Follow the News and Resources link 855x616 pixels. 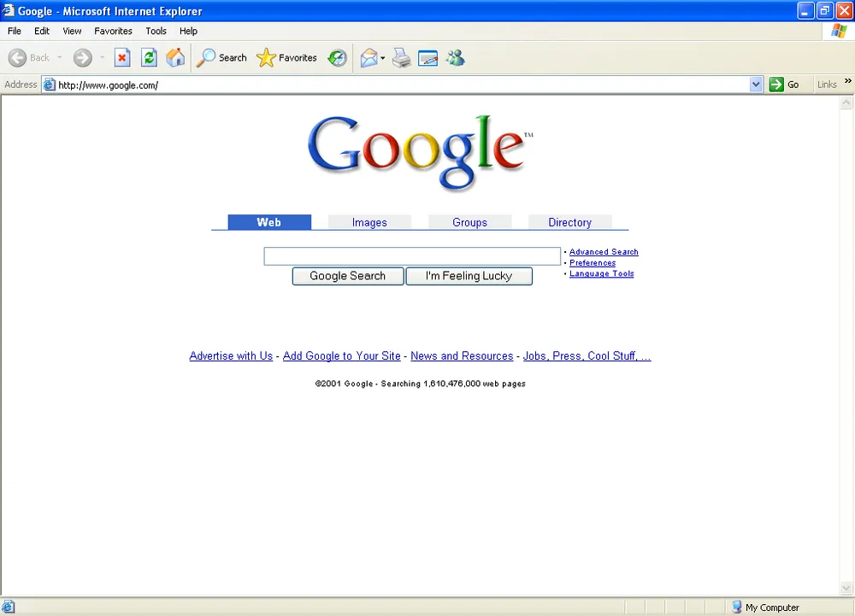(462, 355)
